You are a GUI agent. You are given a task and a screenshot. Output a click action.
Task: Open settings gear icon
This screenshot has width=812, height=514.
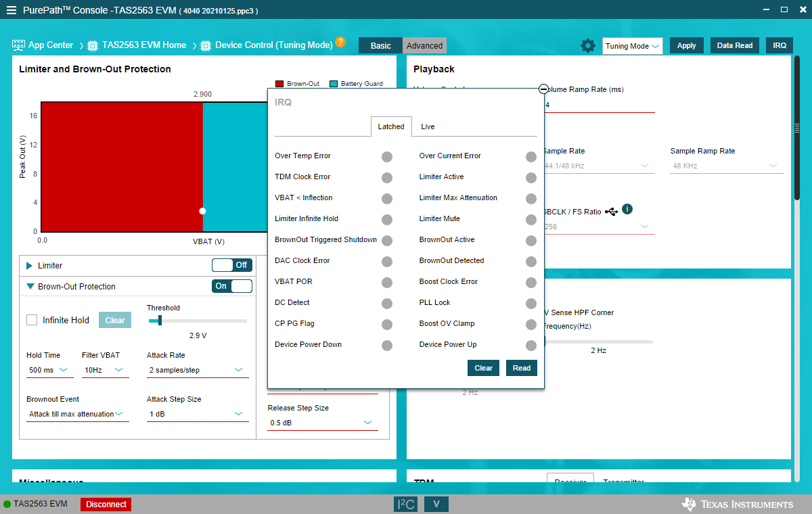(x=588, y=46)
